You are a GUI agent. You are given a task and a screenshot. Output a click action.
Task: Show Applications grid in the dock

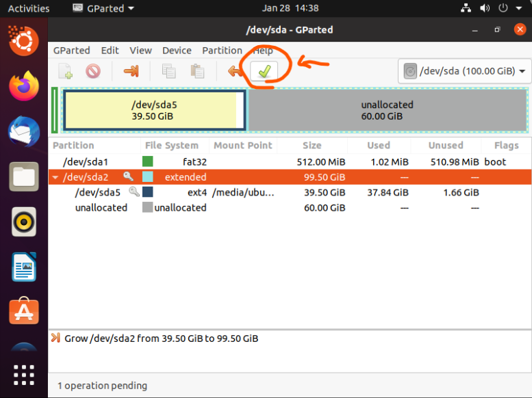click(24, 375)
